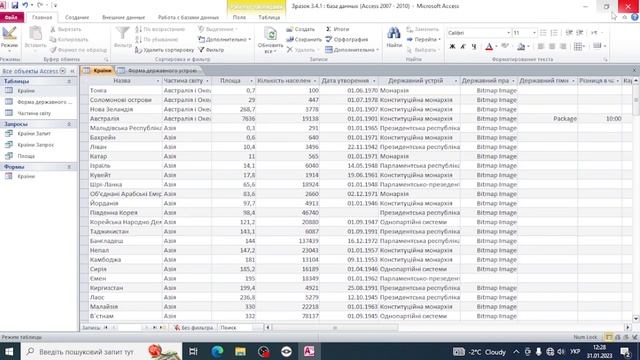This screenshot has width=640, height=360.
Task: Sort records По убыванию
Action: 157,40
